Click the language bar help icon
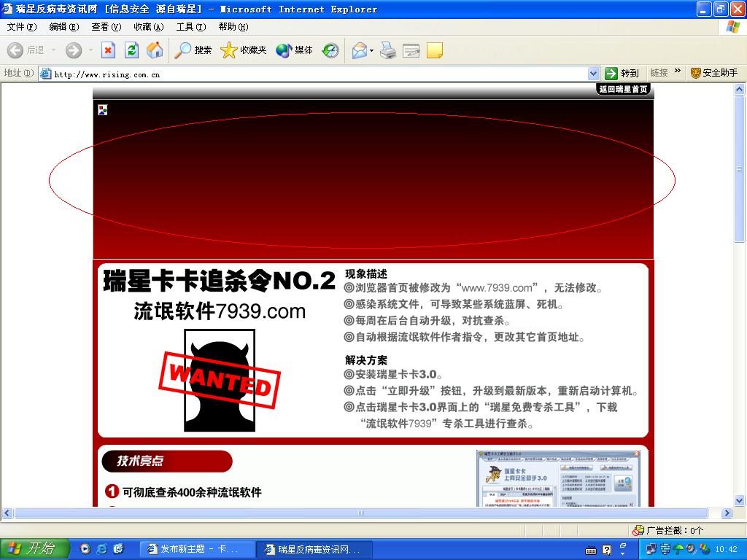747x560 pixels. [x=606, y=550]
